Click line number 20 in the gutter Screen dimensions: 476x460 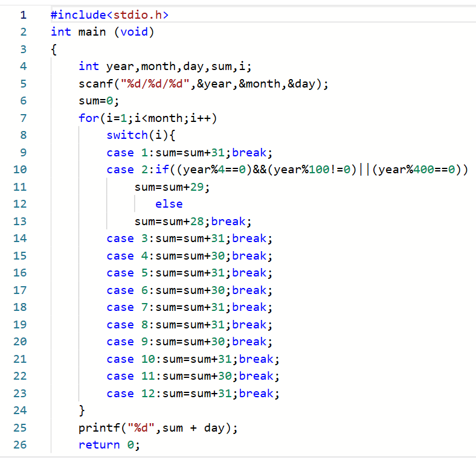click(x=20, y=342)
